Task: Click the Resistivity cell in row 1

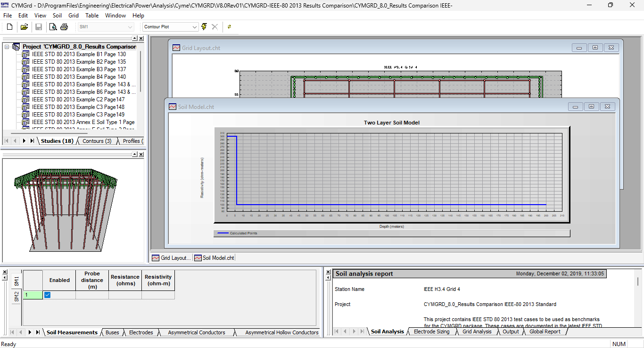Action: [x=158, y=295]
